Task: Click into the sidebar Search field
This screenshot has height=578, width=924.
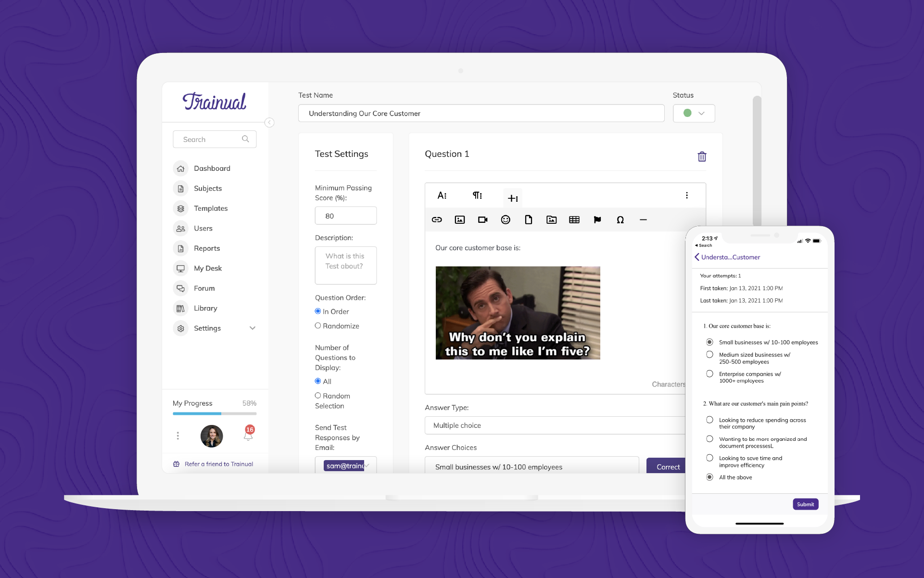Action: pos(215,139)
